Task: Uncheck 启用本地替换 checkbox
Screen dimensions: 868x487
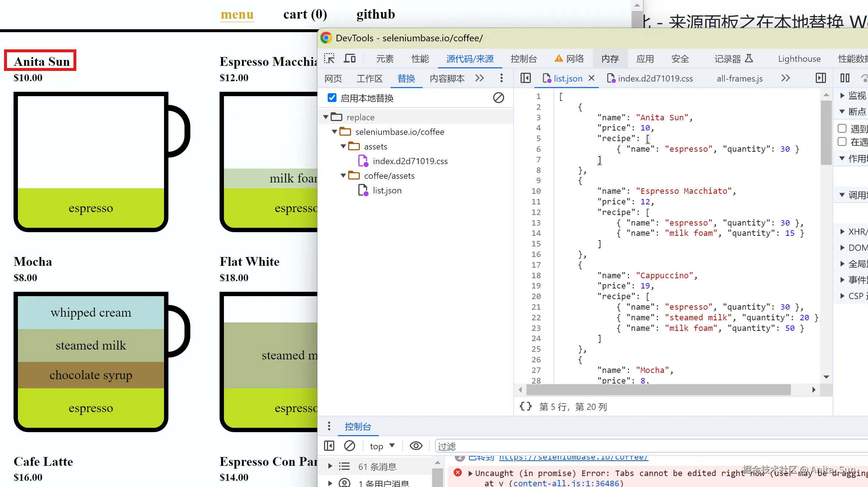Action: [x=332, y=98]
